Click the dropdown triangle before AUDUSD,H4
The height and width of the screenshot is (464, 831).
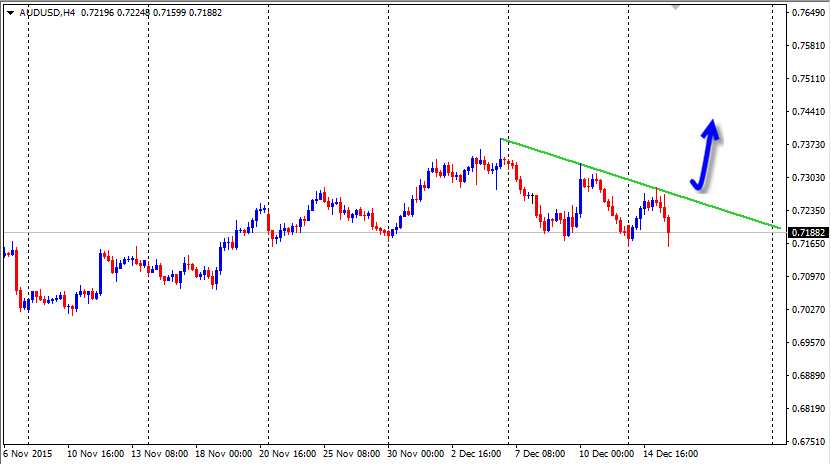(10, 13)
